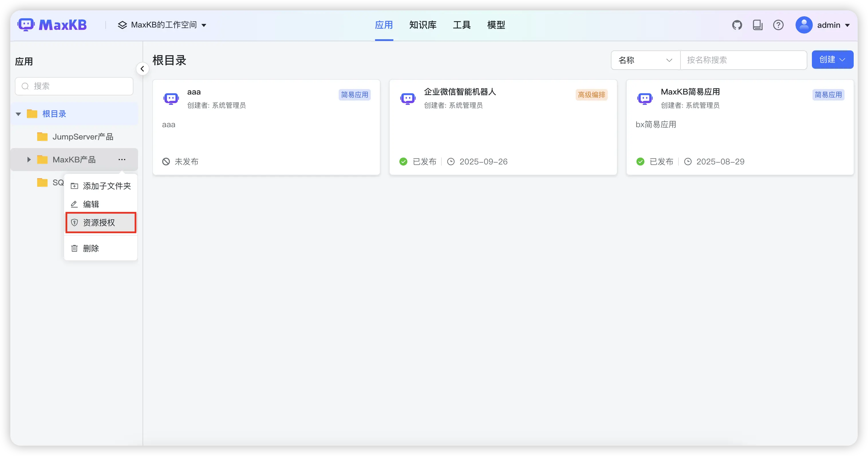Open the 名称 search type dropdown
The height and width of the screenshot is (456, 868).
coord(645,60)
